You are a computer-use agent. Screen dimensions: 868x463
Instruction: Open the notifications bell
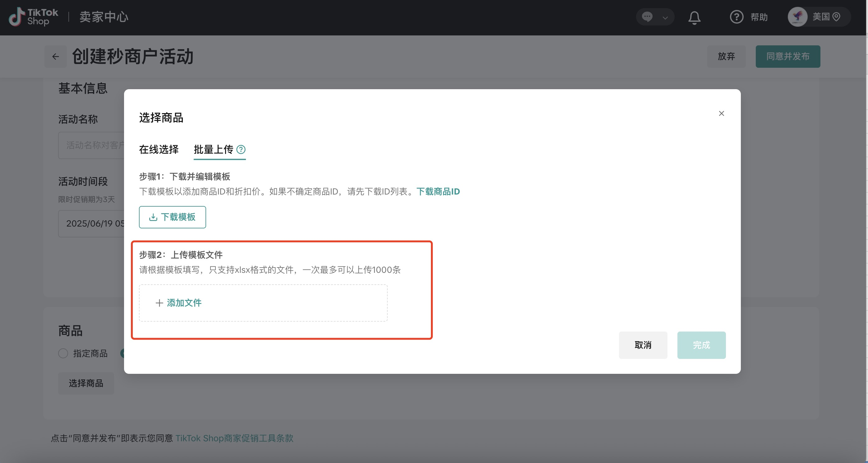click(x=694, y=17)
